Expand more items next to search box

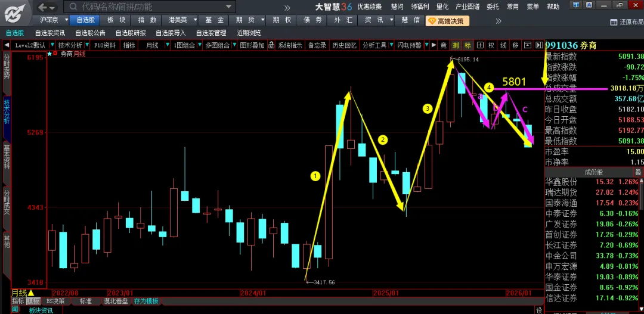[x=287, y=7]
